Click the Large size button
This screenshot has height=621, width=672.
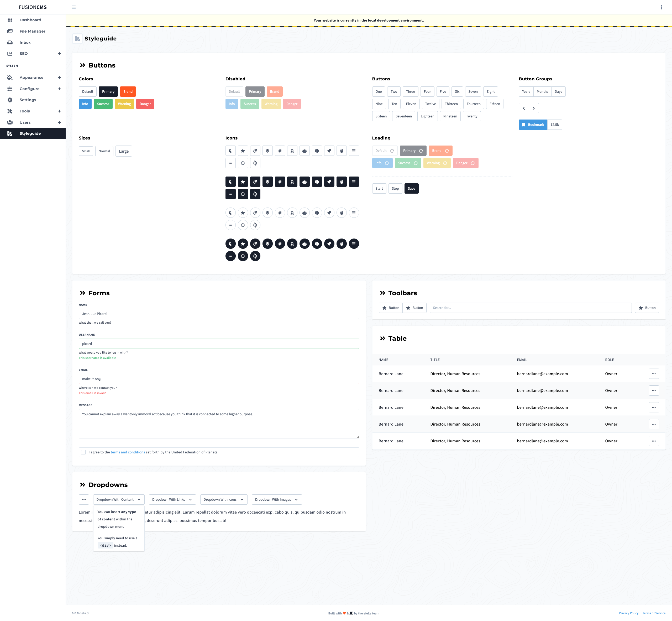tap(124, 151)
